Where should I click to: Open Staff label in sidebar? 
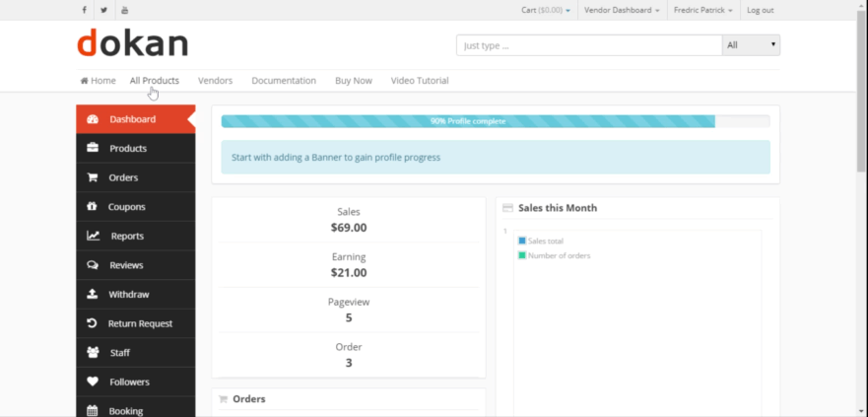(x=120, y=353)
